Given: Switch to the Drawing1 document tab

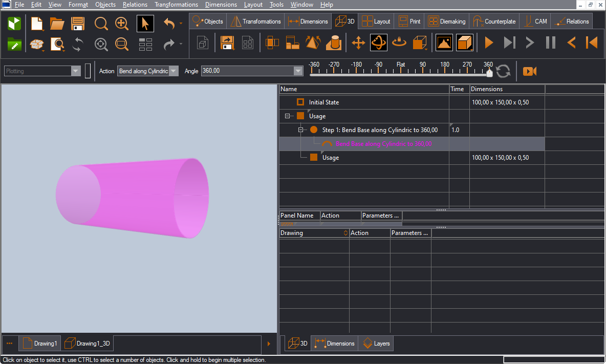Looking at the screenshot, I should (40, 344).
